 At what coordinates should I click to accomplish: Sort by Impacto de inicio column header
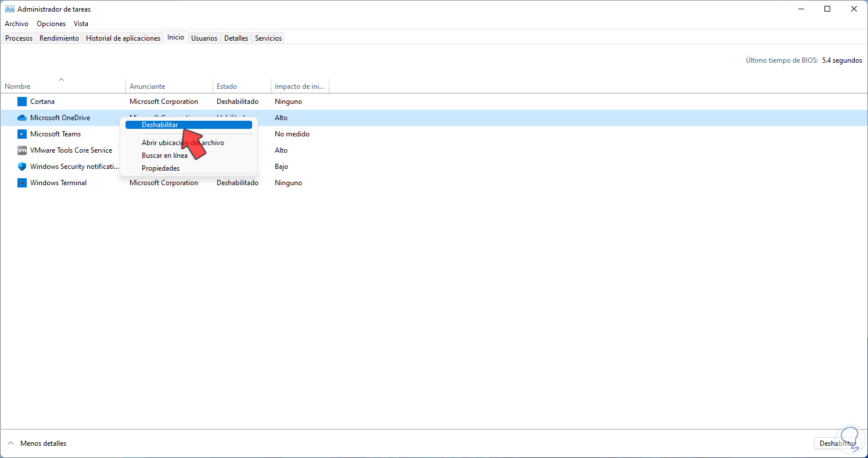300,85
